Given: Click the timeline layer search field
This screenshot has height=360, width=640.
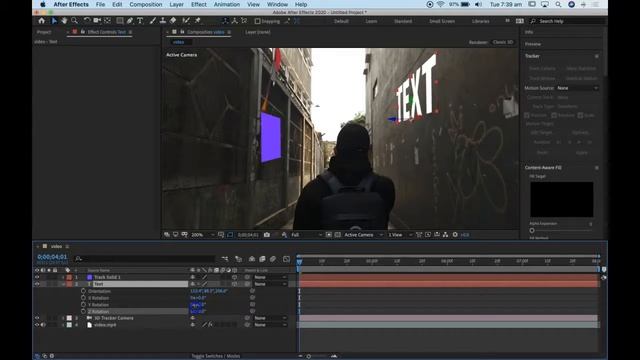Looking at the screenshot, I should coord(144,259).
